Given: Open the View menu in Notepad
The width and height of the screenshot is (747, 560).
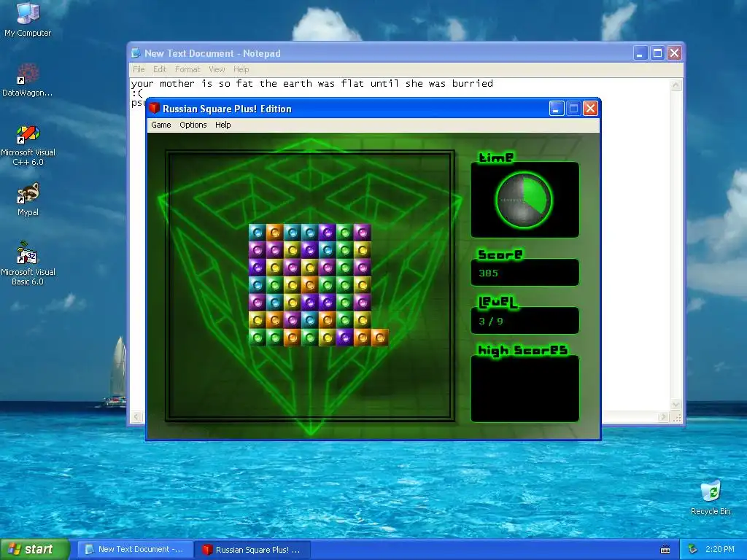Looking at the screenshot, I should click(217, 69).
